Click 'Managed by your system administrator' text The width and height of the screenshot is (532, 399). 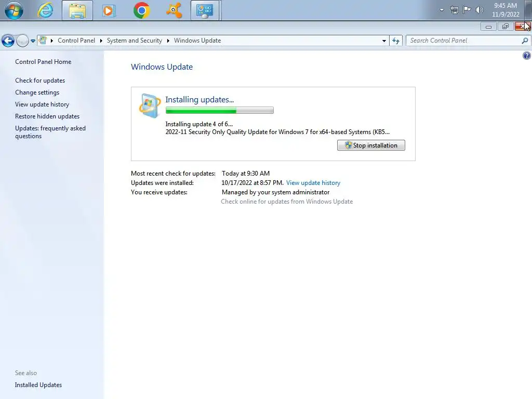click(275, 192)
